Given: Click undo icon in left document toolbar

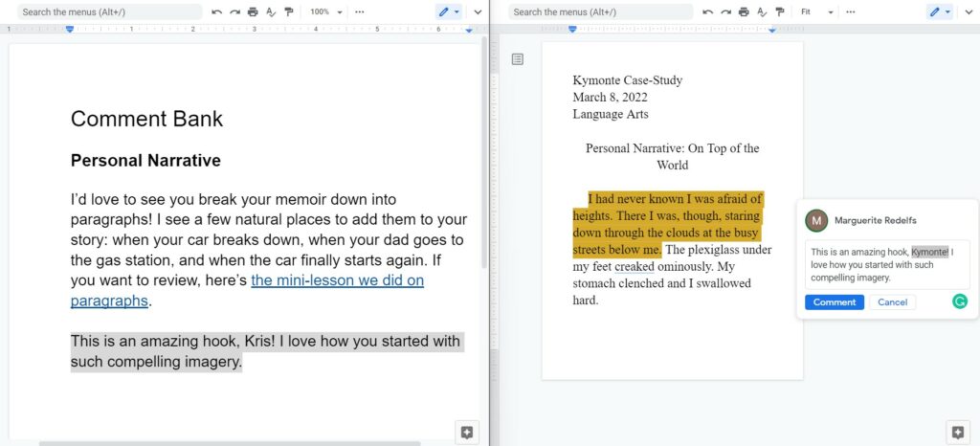Looking at the screenshot, I should (x=217, y=11).
